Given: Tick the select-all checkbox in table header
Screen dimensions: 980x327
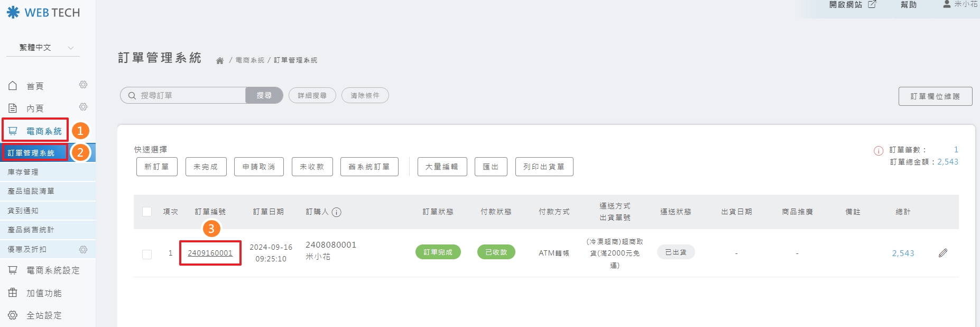Looking at the screenshot, I should [x=147, y=212].
